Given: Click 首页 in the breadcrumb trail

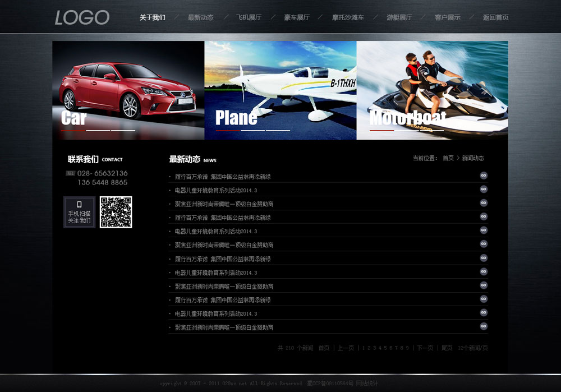Looking at the screenshot, I should click(x=448, y=158).
